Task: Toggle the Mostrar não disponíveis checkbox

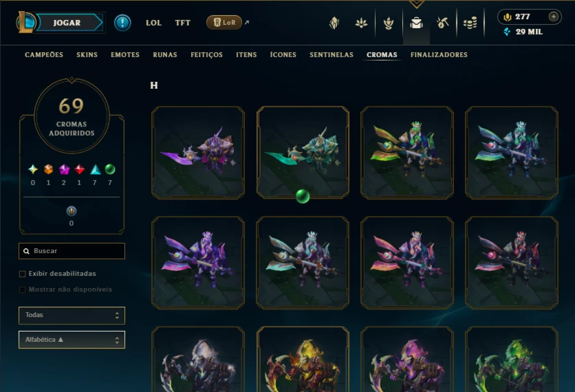Action: pyautogui.click(x=23, y=290)
